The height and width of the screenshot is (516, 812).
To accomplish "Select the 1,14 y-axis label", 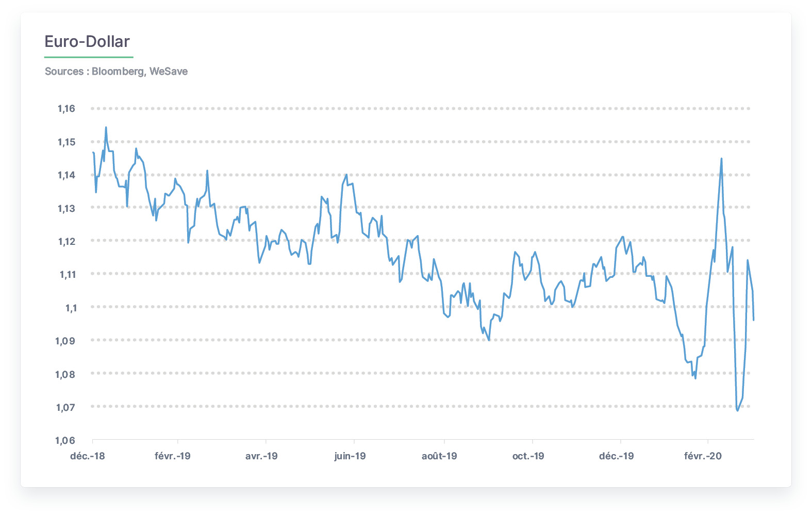I will (x=67, y=175).
